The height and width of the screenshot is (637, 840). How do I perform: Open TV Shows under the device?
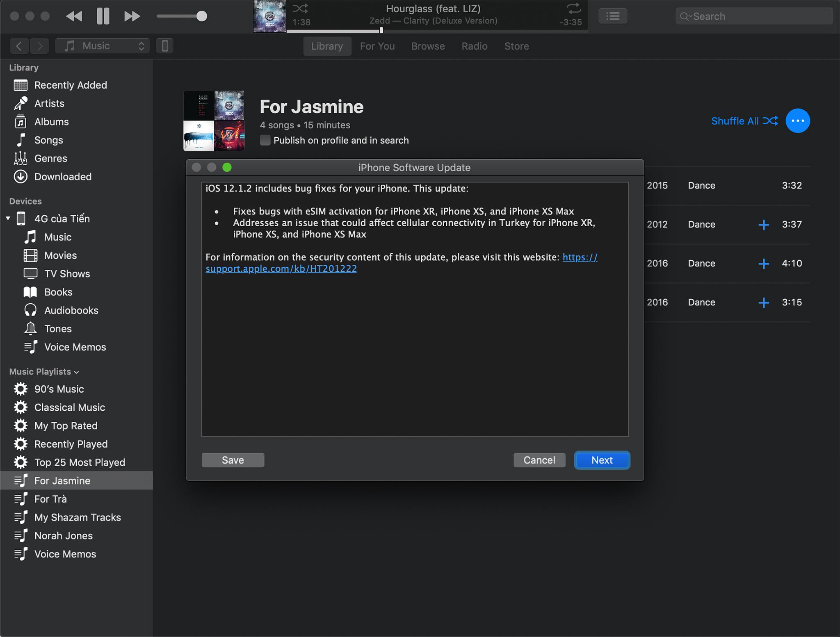(76, 274)
